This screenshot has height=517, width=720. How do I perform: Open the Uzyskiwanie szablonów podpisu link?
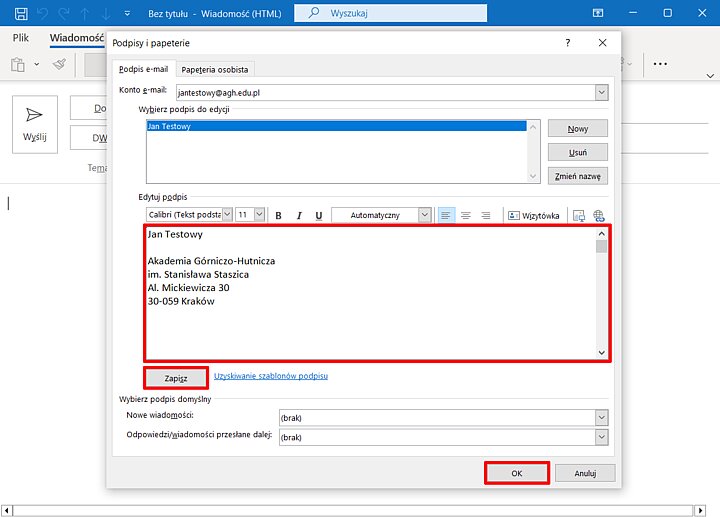click(271, 376)
